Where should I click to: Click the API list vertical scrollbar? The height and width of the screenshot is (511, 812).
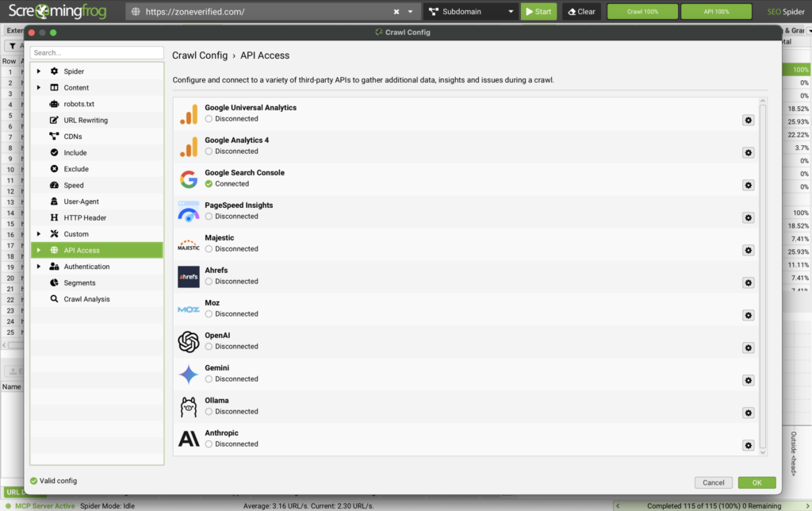[762, 277]
